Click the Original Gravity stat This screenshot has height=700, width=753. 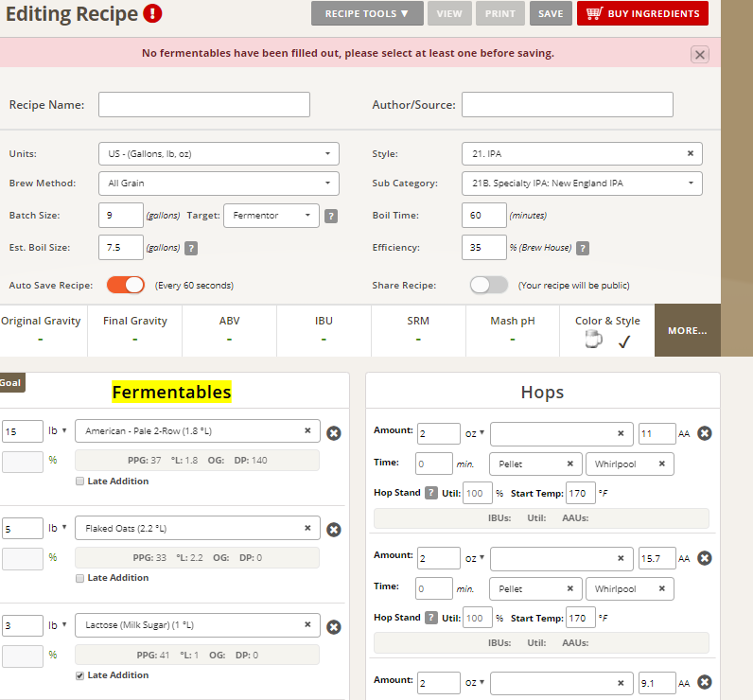42,330
